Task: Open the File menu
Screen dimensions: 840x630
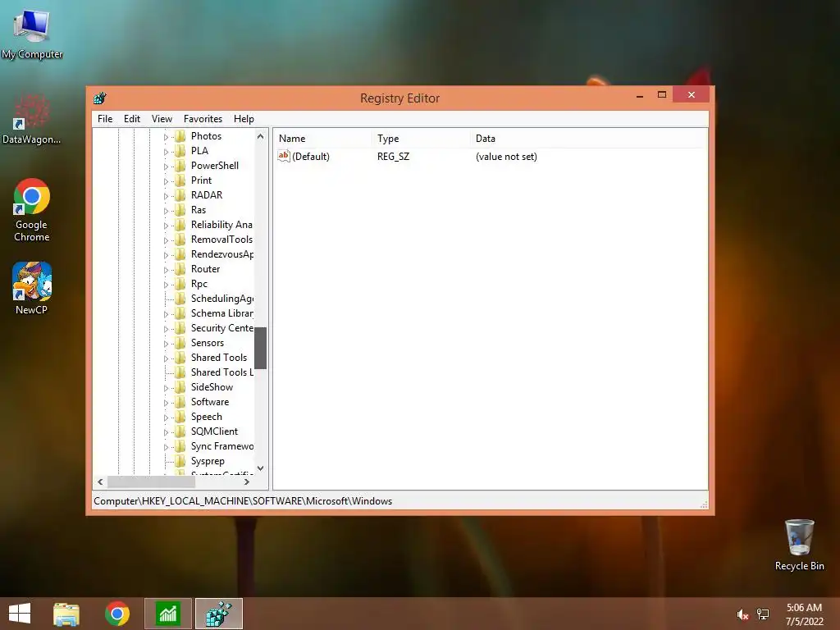Action: [105, 119]
